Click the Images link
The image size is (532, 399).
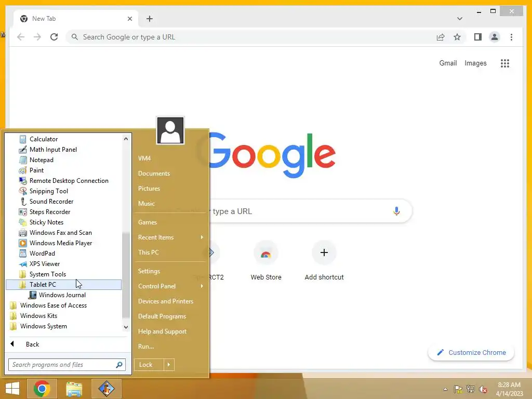coord(475,63)
